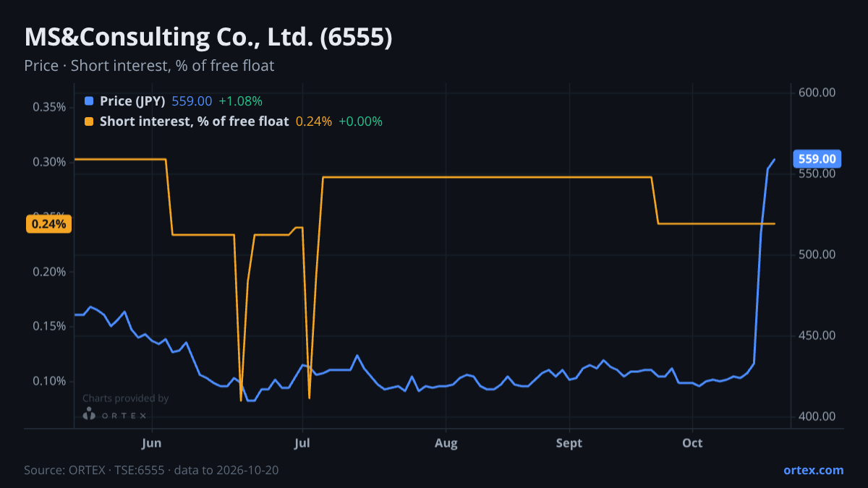This screenshot has height=488, width=868.
Task: Click the orange Short interest legend swatch
Action: (x=89, y=121)
